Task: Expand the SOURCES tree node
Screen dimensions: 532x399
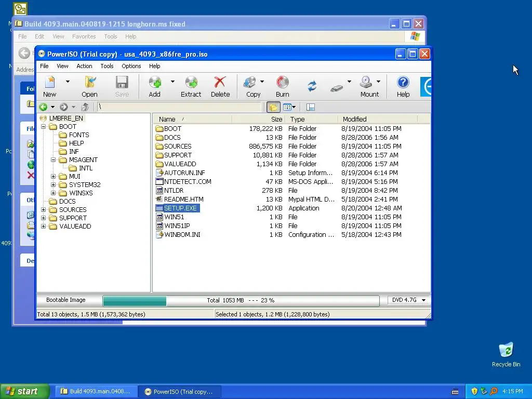Action: pos(44,210)
